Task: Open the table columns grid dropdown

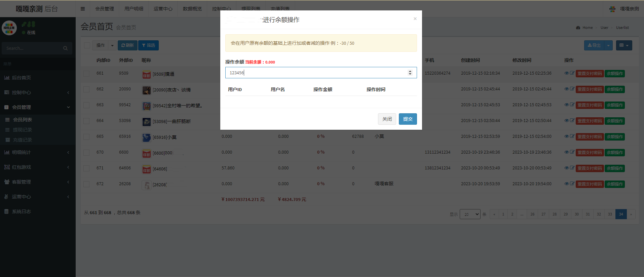Action: (x=624, y=45)
